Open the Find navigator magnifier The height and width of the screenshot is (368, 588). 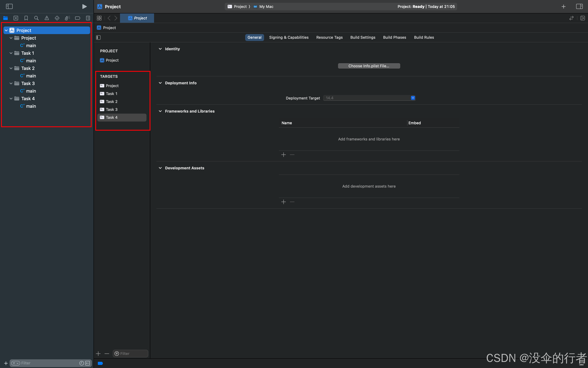pyautogui.click(x=36, y=18)
